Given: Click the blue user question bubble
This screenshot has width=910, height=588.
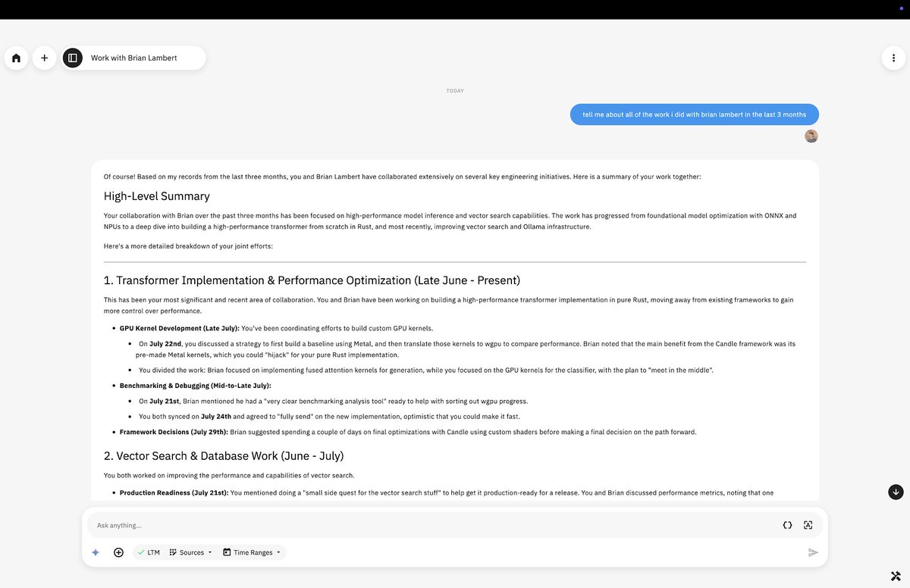Looking at the screenshot, I should [694, 114].
